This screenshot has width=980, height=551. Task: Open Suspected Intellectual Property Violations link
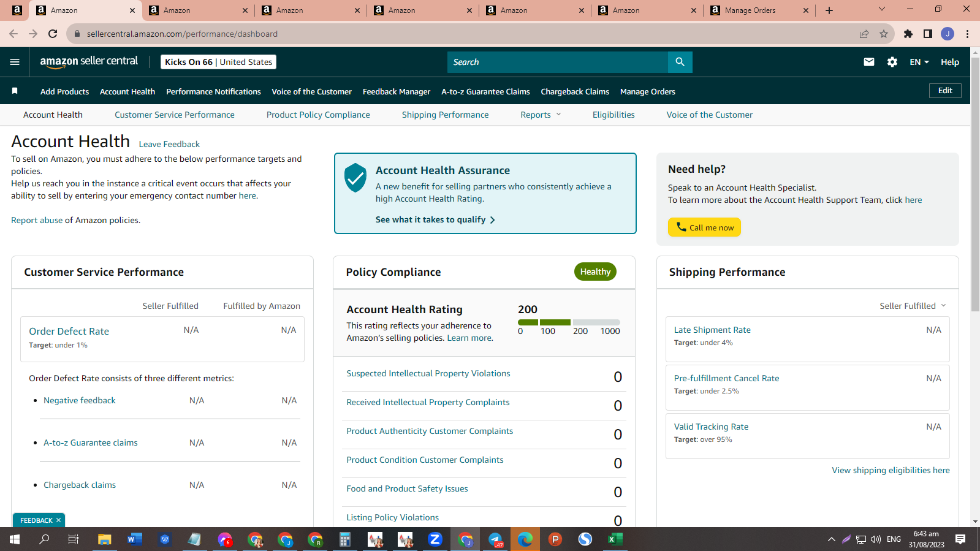click(x=428, y=373)
